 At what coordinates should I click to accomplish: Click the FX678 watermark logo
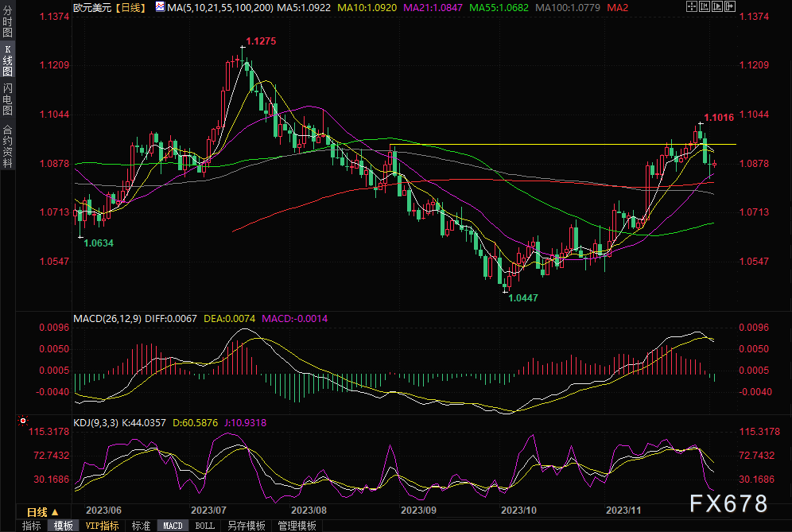pos(728,503)
